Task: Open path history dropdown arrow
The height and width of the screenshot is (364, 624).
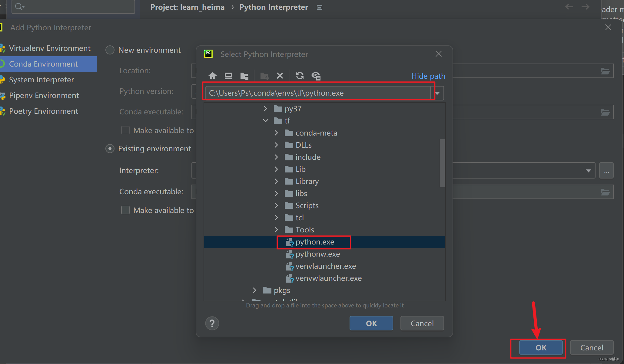Action: click(x=437, y=93)
